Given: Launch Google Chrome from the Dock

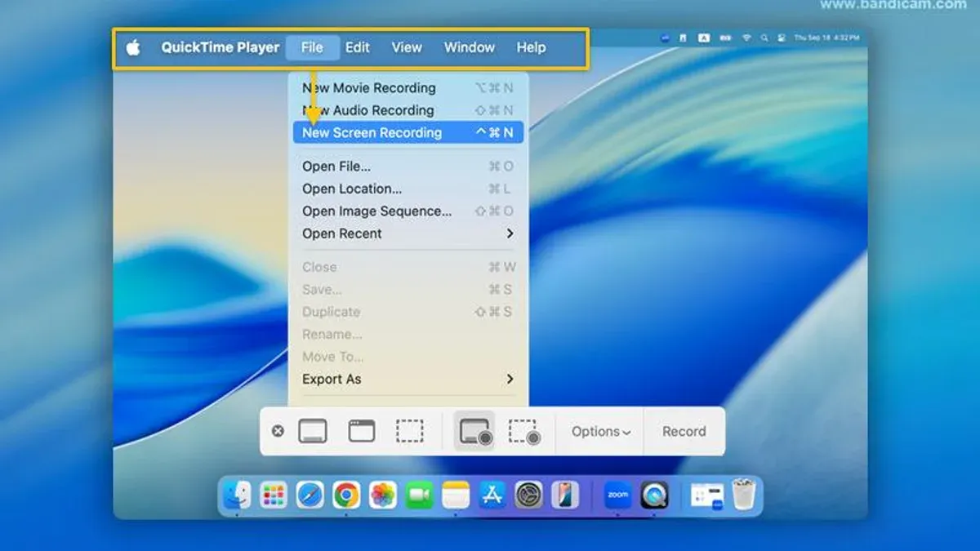Looking at the screenshot, I should pyautogui.click(x=346, y=495).
